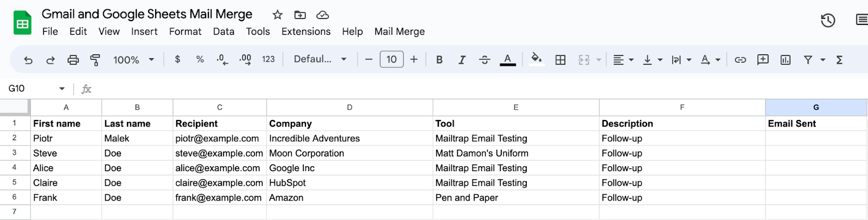The width and height of the screenshot is (868, 220).
Task: Decrease decimal places
Action: point(222,60)
